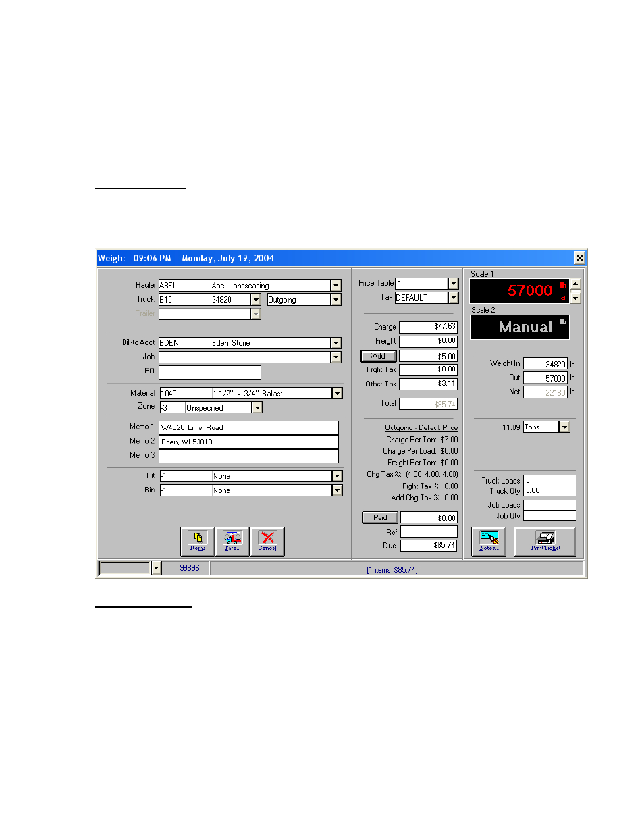Click the Material code 1040 field
Viewport: 644px width, 834px height.
tap(186, 393)
